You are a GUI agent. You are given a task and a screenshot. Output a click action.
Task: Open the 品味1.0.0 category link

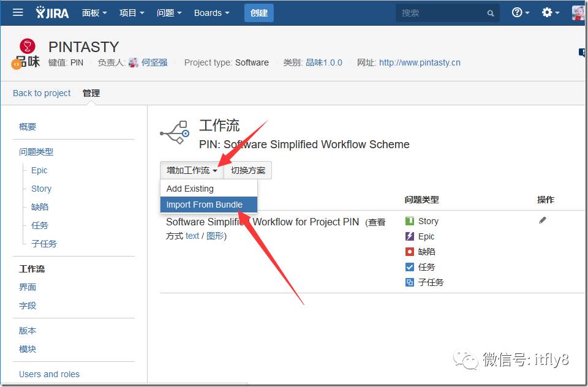[x=324, y=62]
